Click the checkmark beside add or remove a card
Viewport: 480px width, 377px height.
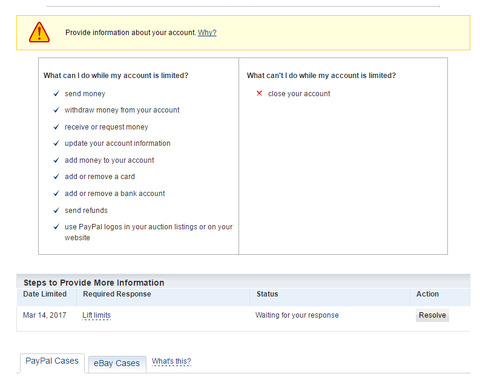(56, 176)
